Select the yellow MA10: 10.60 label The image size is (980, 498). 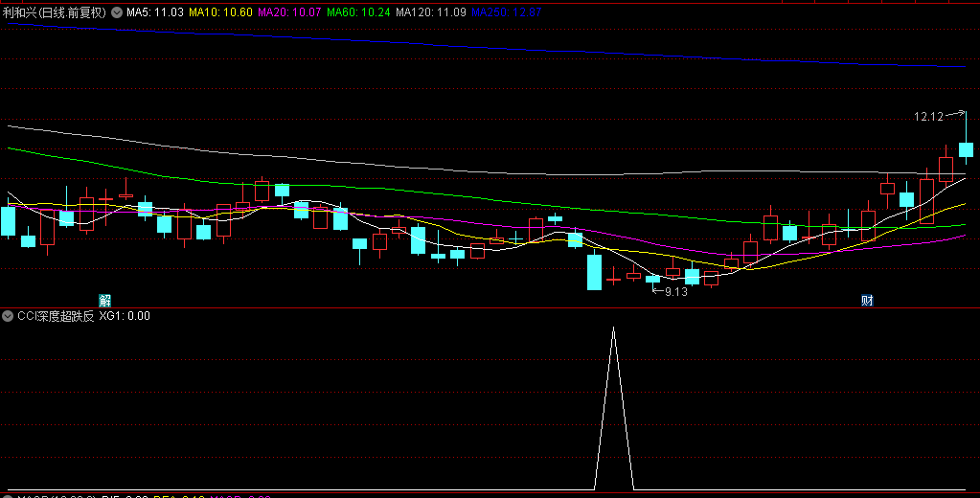[x=220, y=12]
